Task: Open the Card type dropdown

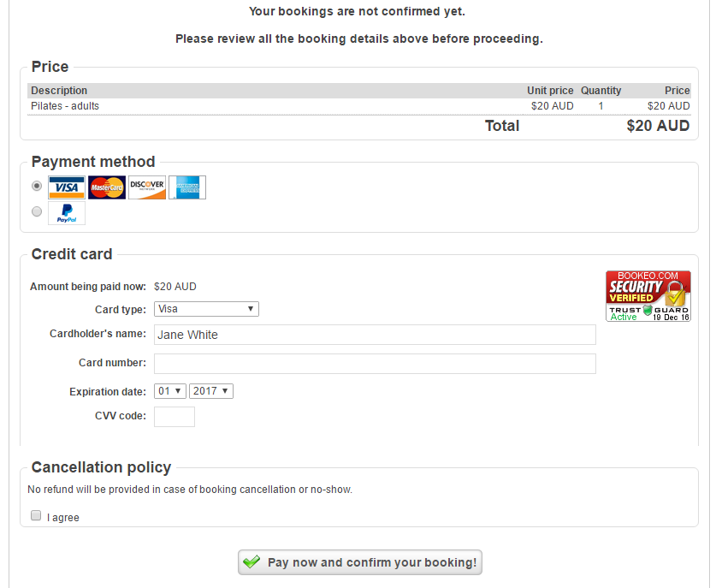Action: pos(206,309)
